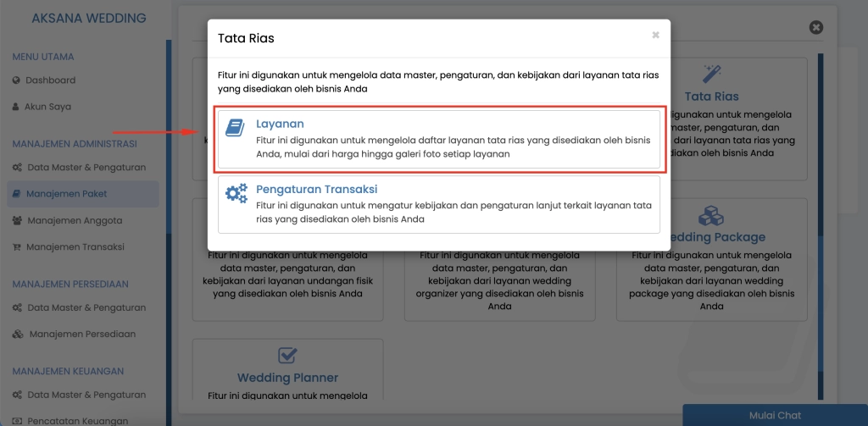Click the Akun Saya user icon

(16, 107)
